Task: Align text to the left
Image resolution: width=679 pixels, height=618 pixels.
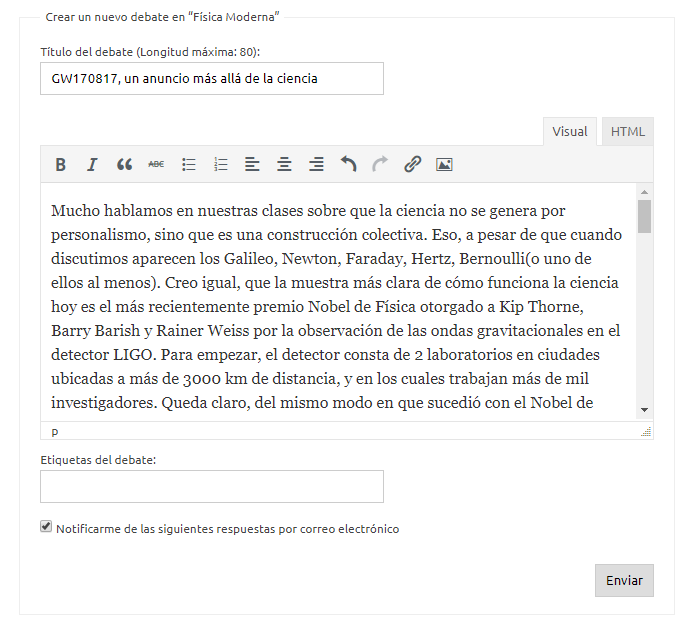Action: [253, 165]
